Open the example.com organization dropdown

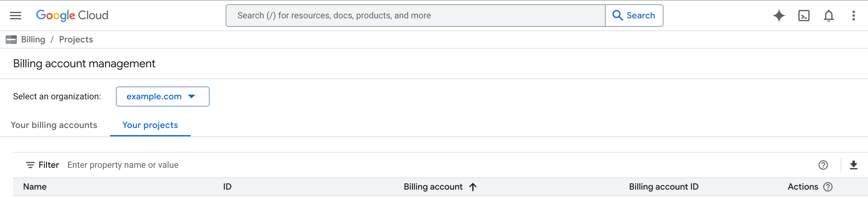[162, 97]
